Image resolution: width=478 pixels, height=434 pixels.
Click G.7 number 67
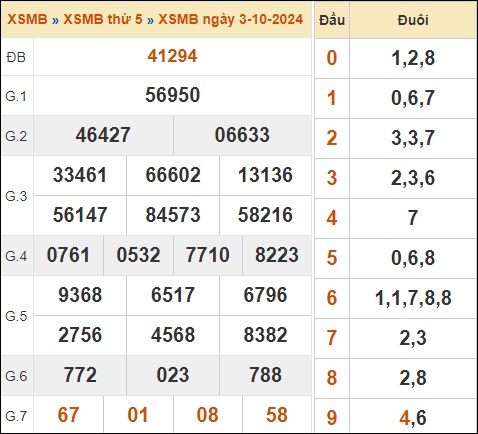point(68,415)
